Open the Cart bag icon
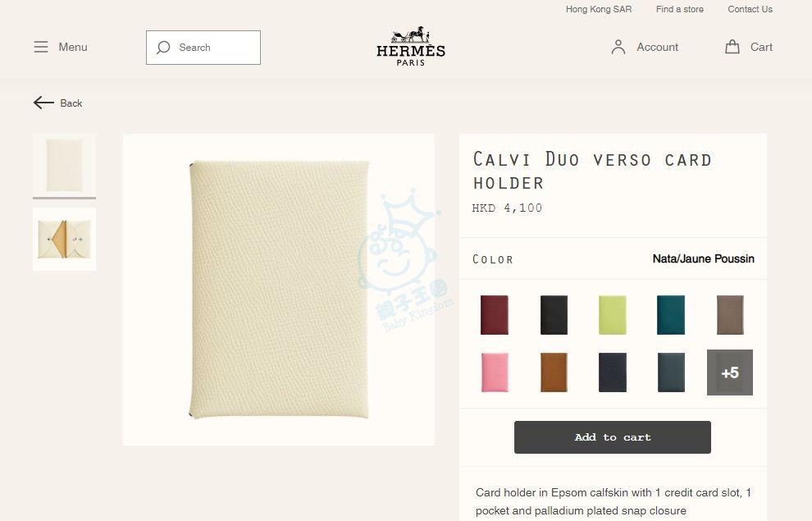 [732, 47]
